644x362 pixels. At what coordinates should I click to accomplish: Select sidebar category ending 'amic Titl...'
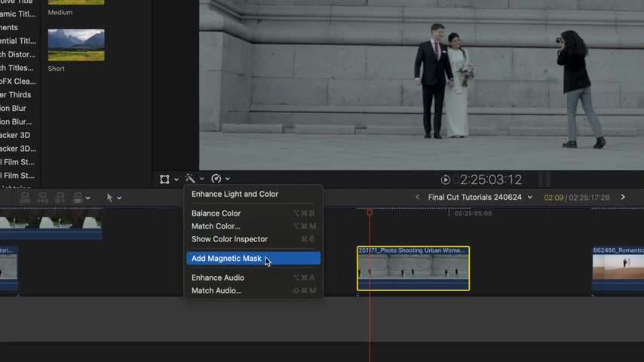point(18,14)
